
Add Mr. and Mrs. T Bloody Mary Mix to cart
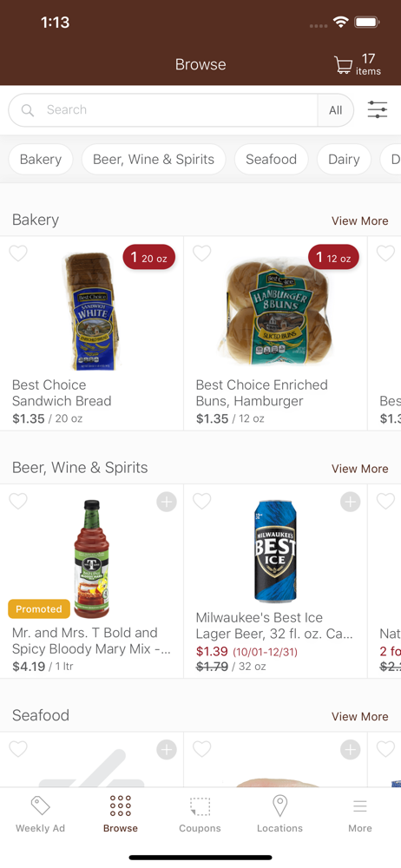pyautogui.click(x=167, y=502)
